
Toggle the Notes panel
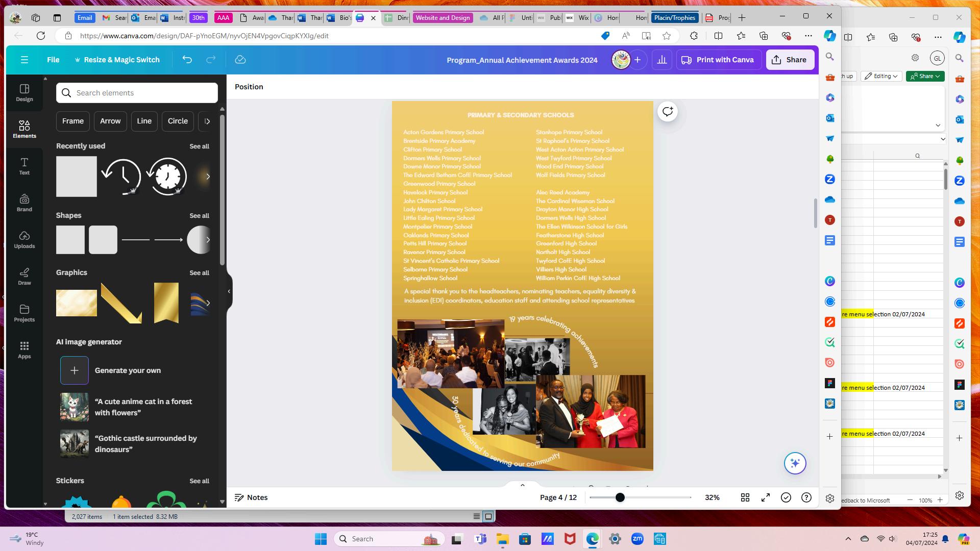tap(251, 497)
